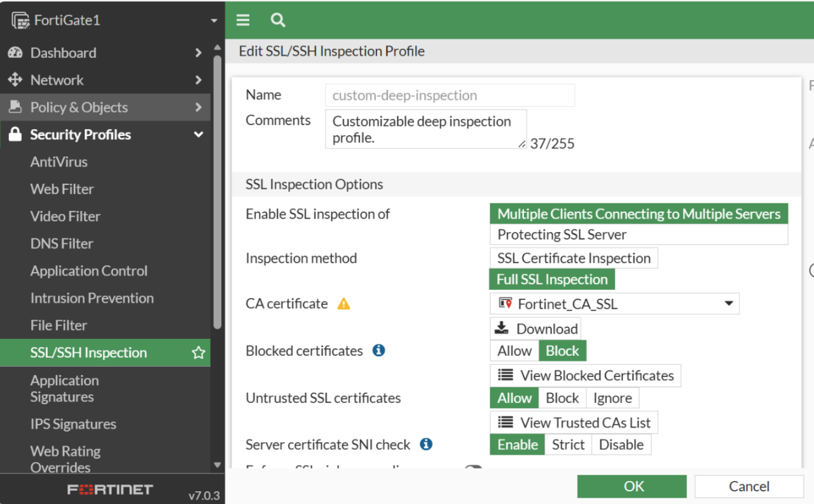The width and height of the screenshot is (814, 504).
Task: Click info icon beside Server certificate SNI check
Action: pyautogui.click(x=426, y=444)
